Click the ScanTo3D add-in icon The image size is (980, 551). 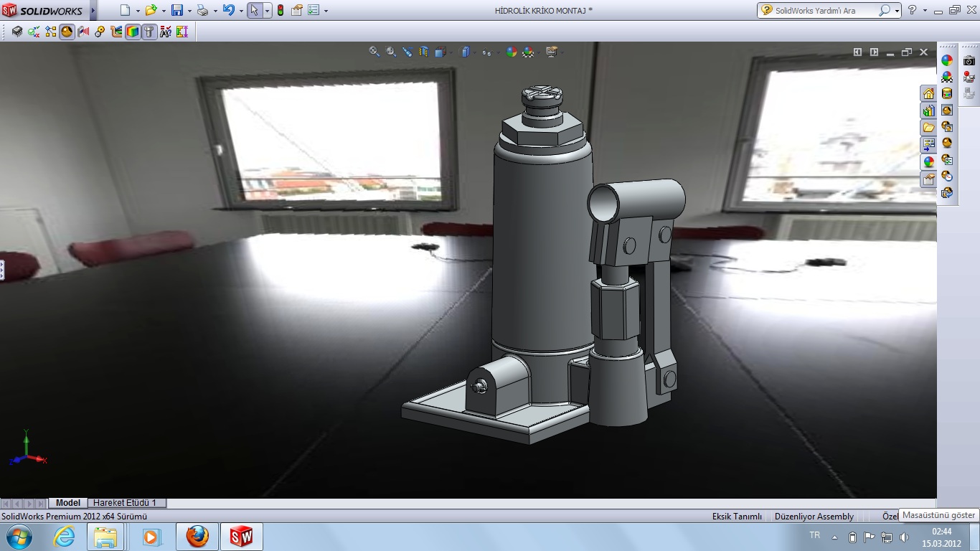click(x=83, y=32)
